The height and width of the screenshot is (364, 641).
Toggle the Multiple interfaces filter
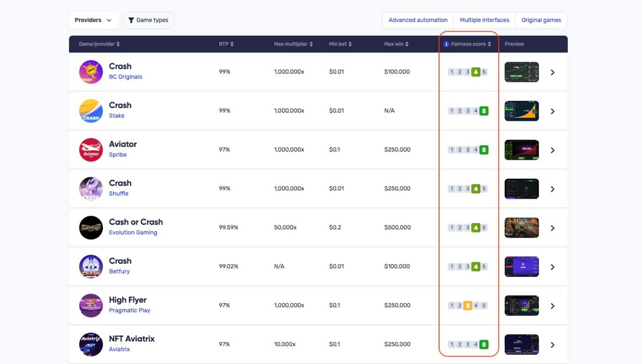[484, 20]
